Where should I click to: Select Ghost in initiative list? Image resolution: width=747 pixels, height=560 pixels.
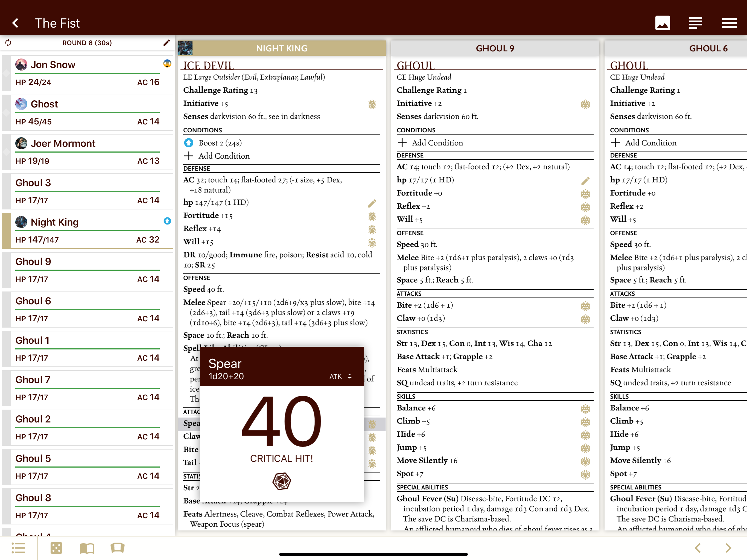pyautogui.click(x=87, y=113)
